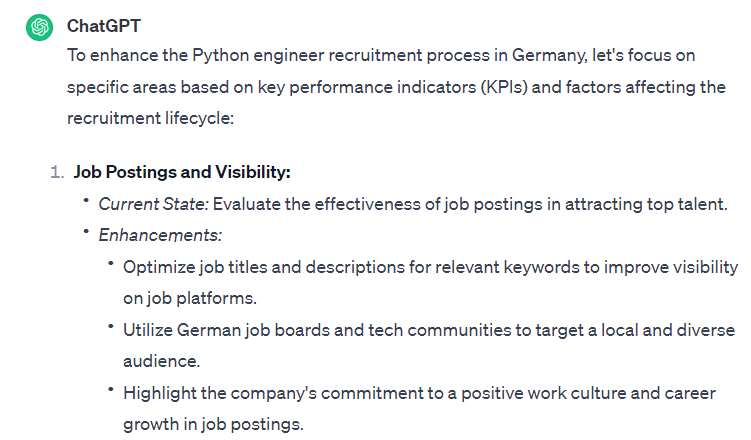The image size is (751, 440).
Task: Click the list number 1 marker
Action: coord(57,172)
